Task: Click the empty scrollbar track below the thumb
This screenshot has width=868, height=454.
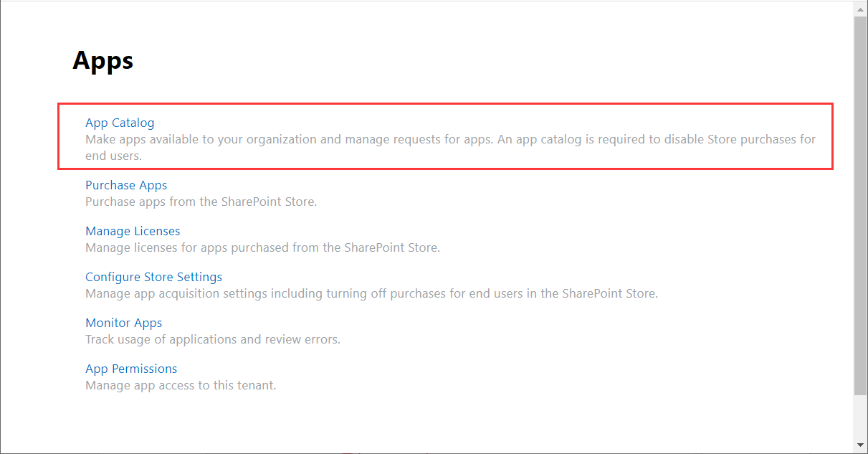Action: pos(860,416)
